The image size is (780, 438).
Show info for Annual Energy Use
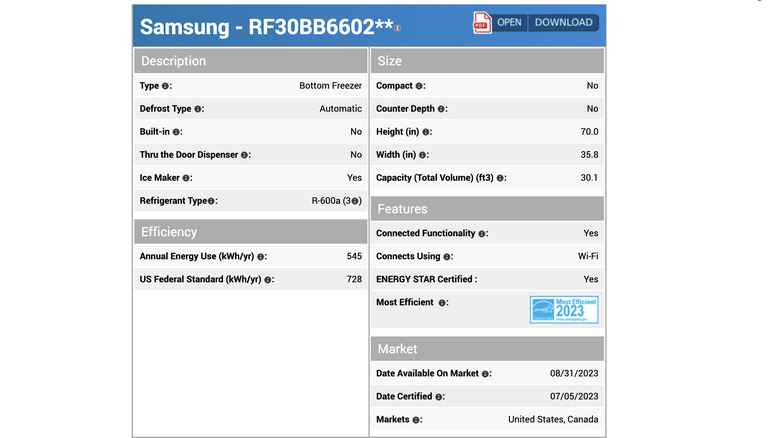tap(262, 256)
